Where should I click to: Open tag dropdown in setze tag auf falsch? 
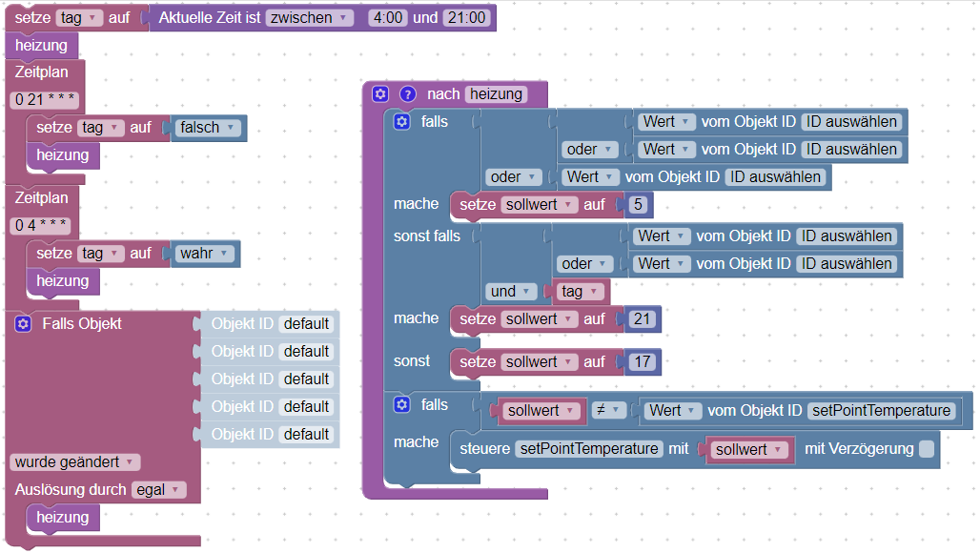point(100,128)
